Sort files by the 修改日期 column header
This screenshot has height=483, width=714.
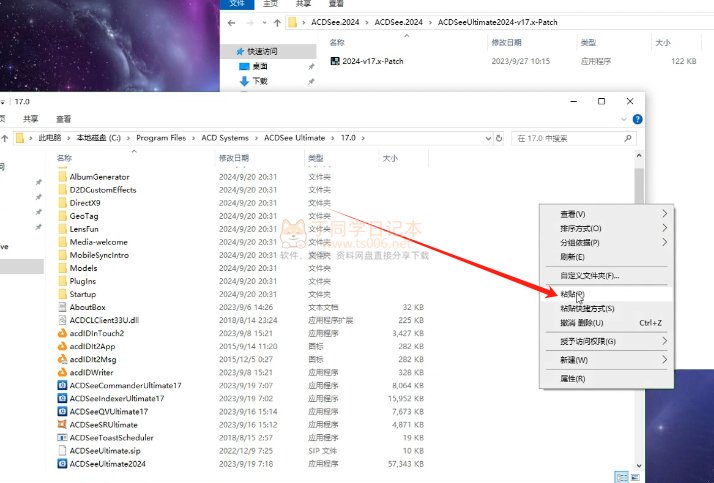233,158
